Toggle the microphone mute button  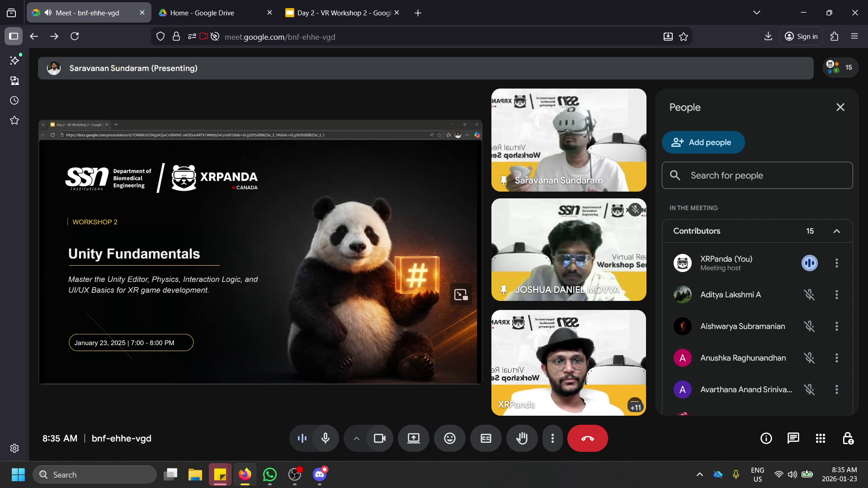point(325,438)
